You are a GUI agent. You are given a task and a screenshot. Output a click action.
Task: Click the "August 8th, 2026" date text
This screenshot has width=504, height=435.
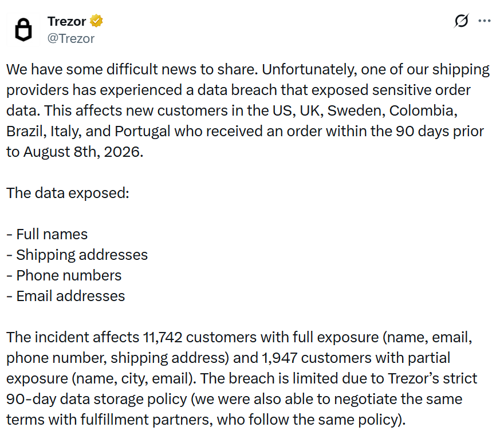pyautogui.click(x=83, y=152)
